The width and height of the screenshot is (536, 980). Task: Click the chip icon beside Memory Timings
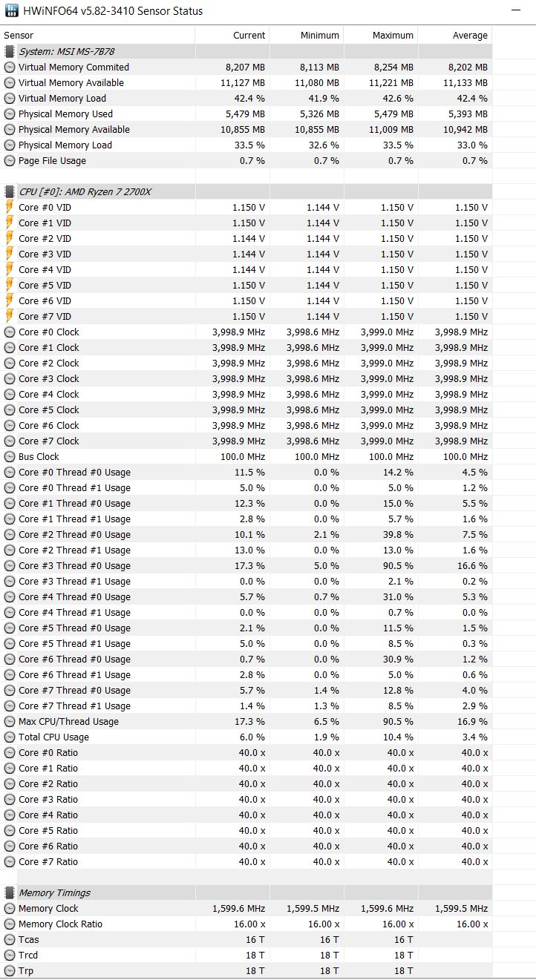[10, 892]
